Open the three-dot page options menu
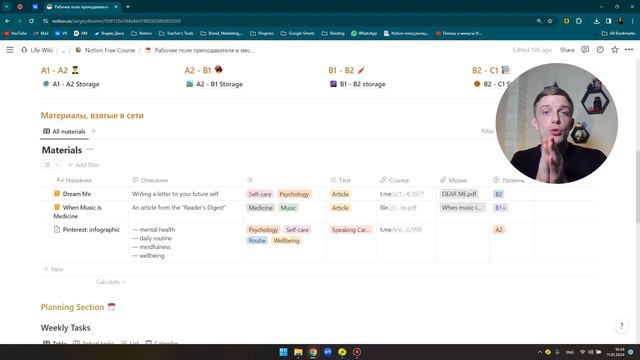The height and width of the screenshot is (360, 640). coord(629,49)
